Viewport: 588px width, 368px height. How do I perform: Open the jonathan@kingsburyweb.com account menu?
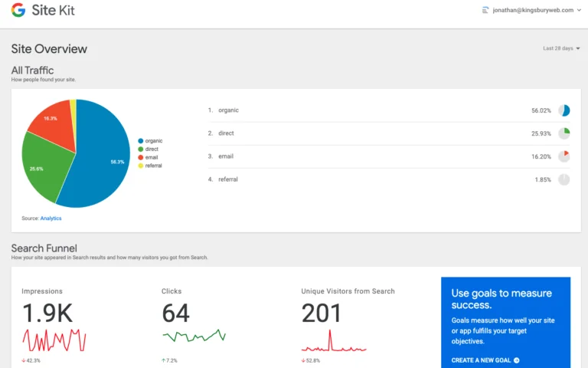532,10
